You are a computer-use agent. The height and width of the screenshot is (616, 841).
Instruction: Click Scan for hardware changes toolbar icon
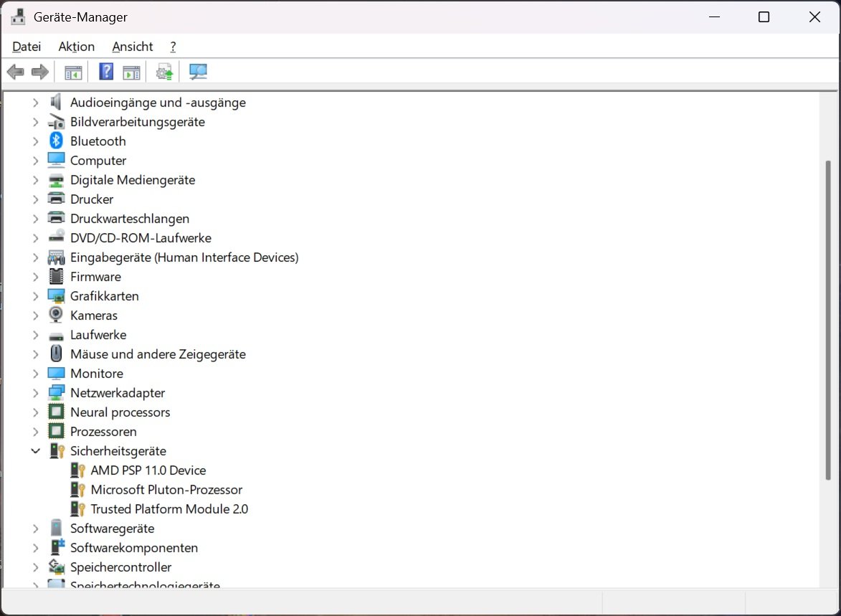coord(198,72)
